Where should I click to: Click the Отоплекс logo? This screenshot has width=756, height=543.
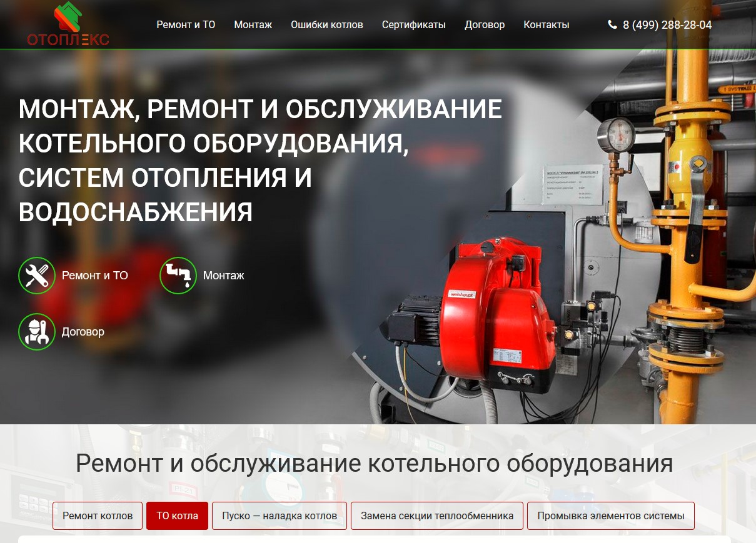point(68,24)
